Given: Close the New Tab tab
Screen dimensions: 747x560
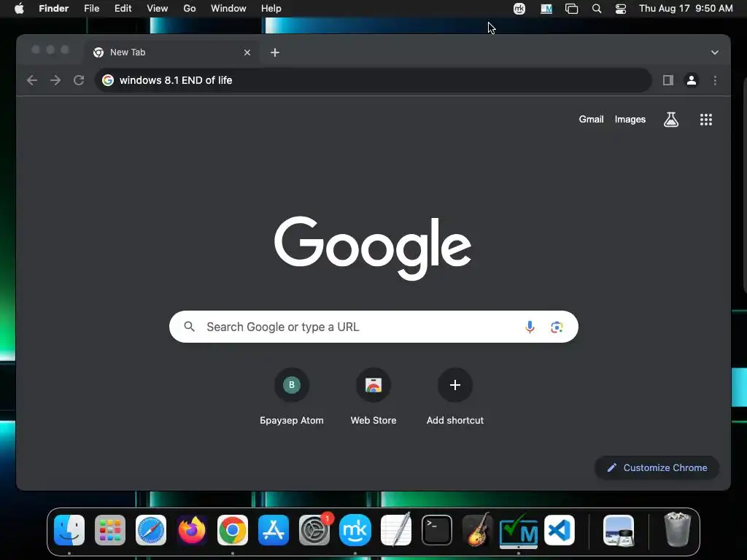Looking at the screenshot, I should [x=247, y=52].
